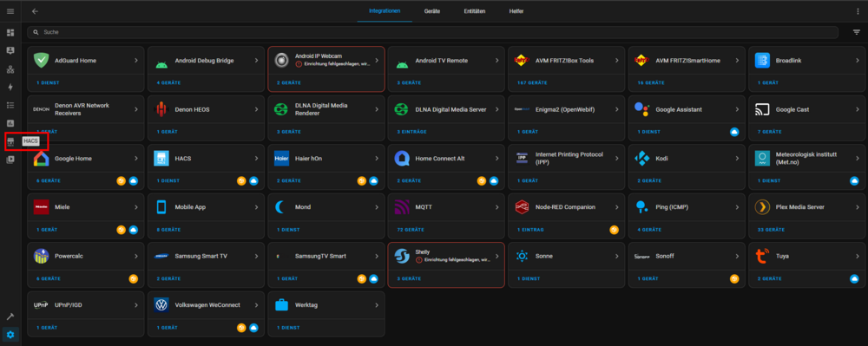This screenshot has height=346, width=868.
Task: Click the MQTT logo icon
Action: point(401,207)
